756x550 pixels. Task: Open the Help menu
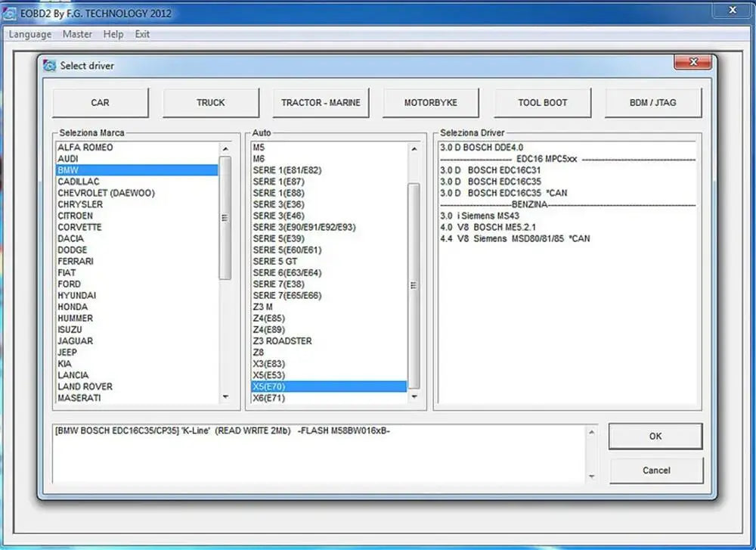(x=113, y=34)
